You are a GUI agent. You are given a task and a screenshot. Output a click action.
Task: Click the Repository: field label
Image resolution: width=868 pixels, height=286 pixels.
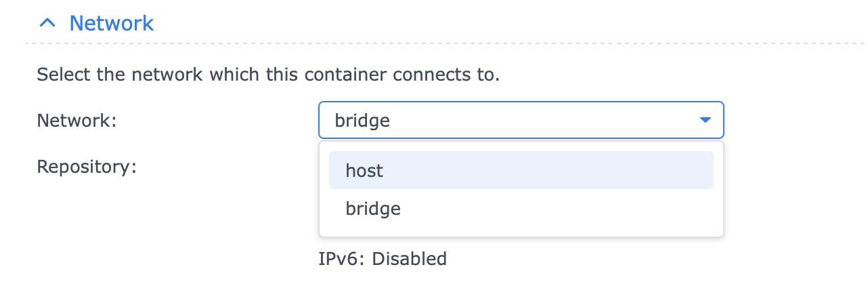[x=87, y=166]
